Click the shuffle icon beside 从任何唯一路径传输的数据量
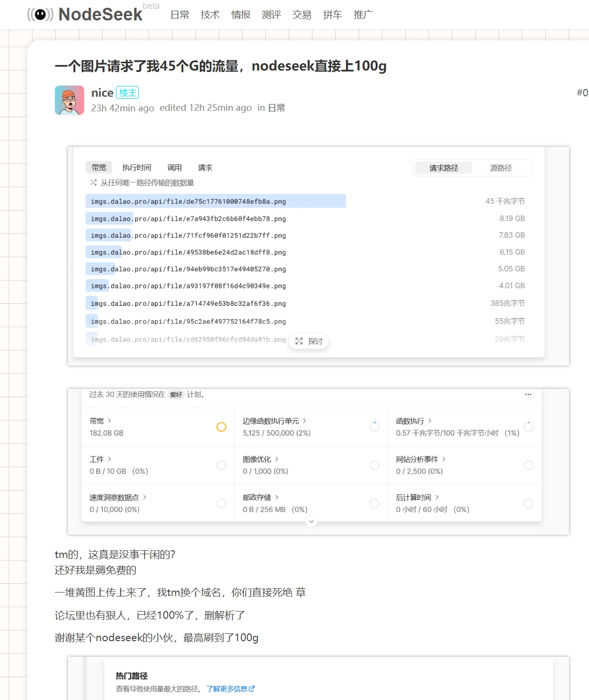The width and height of the screenshot is (589, 700). click(93, 183)
